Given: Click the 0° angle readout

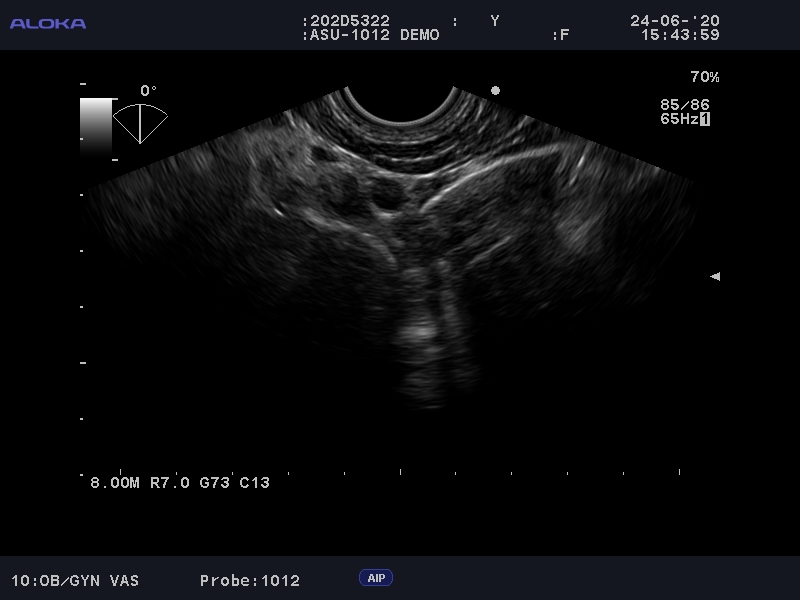Looking at the screenshot, I should click(x=148, y=91).
